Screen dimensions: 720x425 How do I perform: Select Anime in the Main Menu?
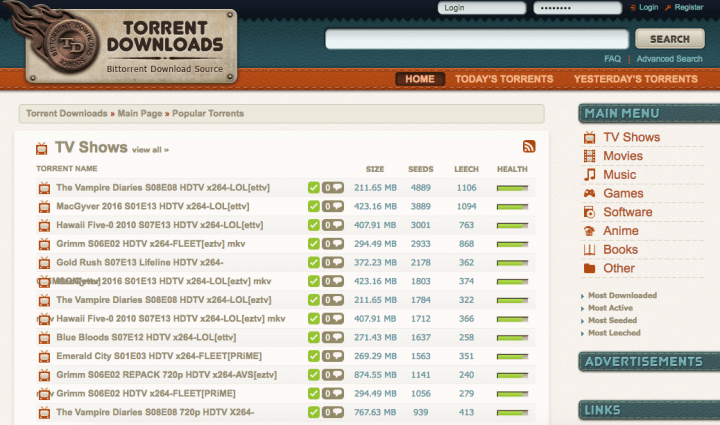pos(621,231)
